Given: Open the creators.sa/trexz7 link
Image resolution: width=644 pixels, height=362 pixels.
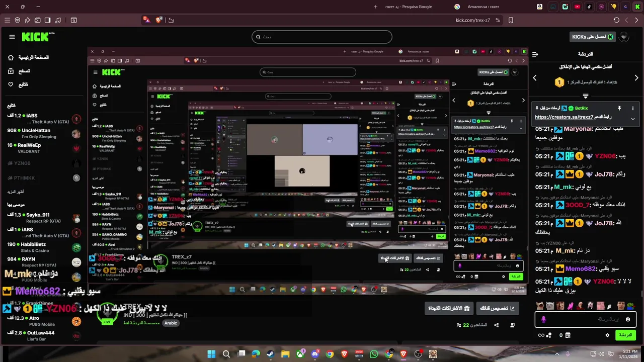Looking at the screenshot, I should (x=564, y=117).
